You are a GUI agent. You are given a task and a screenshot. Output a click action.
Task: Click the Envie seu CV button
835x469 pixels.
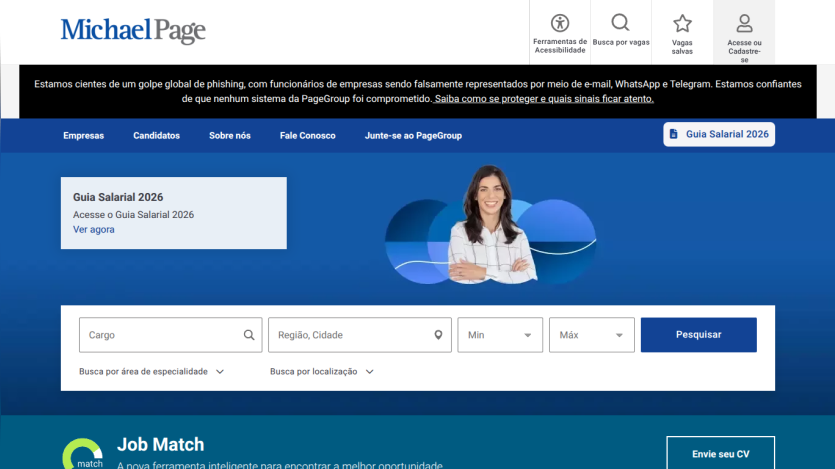tap(721, 454)
